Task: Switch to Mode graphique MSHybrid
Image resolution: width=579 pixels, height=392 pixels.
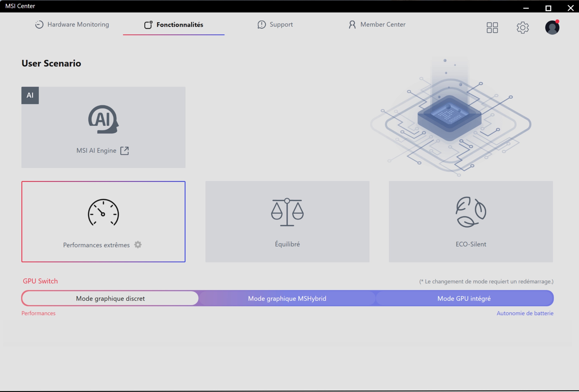Action: point(287,298)
